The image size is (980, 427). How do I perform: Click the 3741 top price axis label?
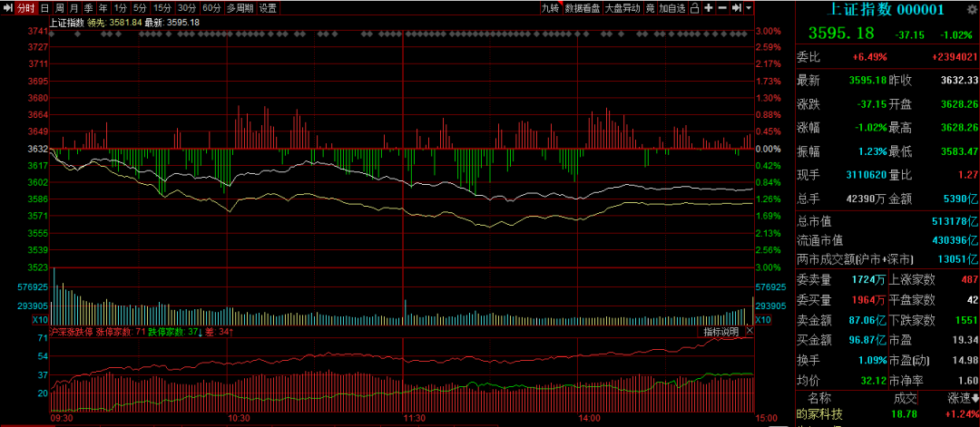tap(38, 31)
